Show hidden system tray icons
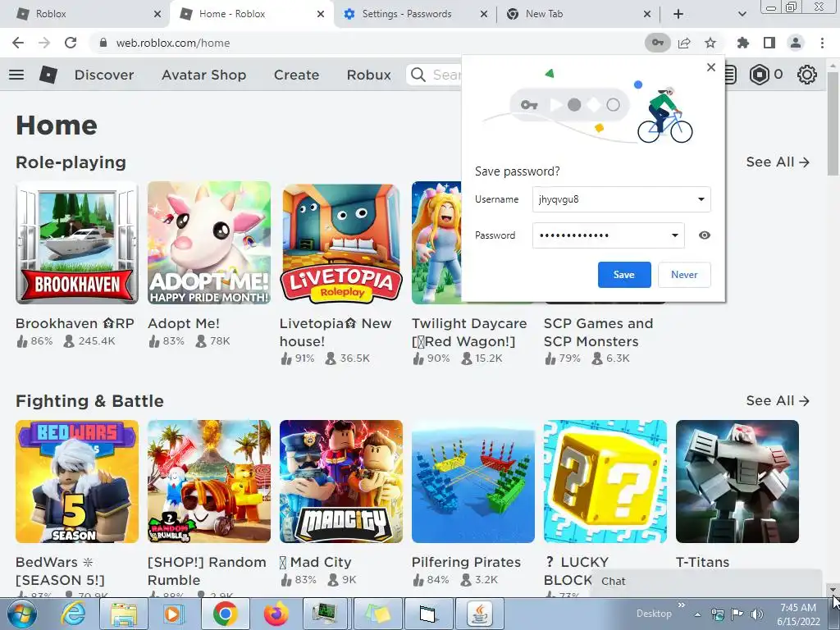This screenshot has height=630, width=840. pos(697,614)
